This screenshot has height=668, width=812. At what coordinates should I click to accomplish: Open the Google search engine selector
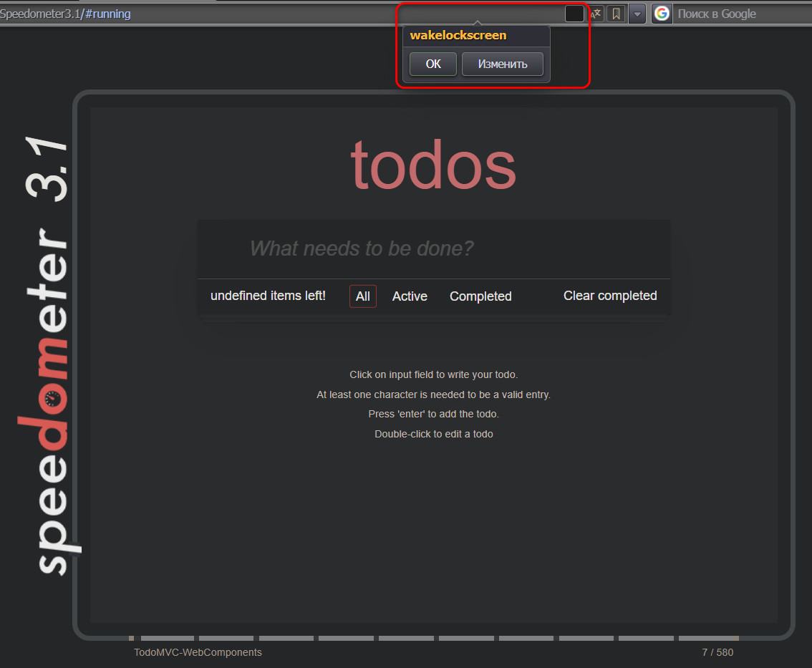coord(662,14)
